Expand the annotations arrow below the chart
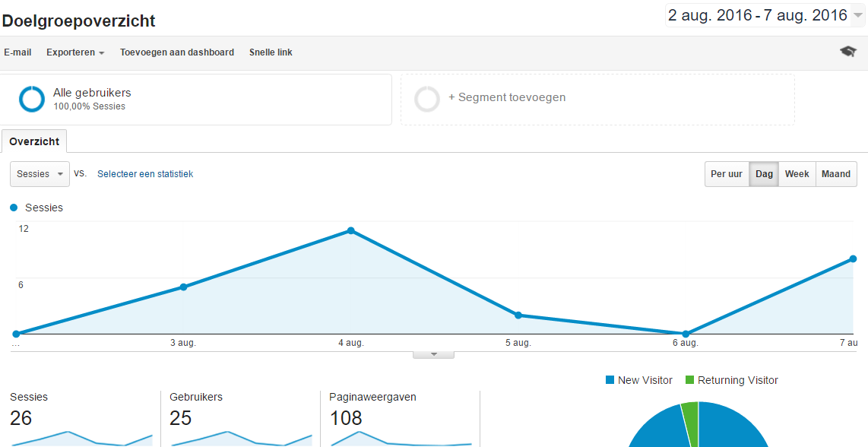Image resolution: width=868 pixels, height=447 pixels. [x=433, y=354]
